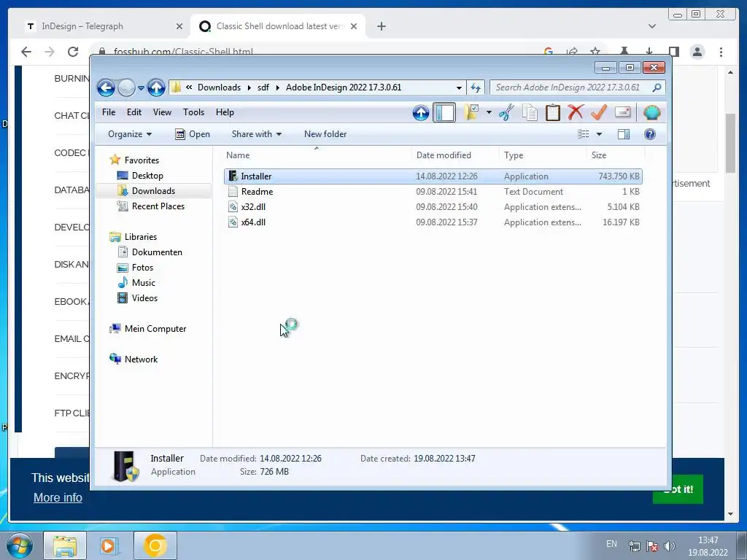Open the Help menu
The image size is (747, 560).
[225, 112]
